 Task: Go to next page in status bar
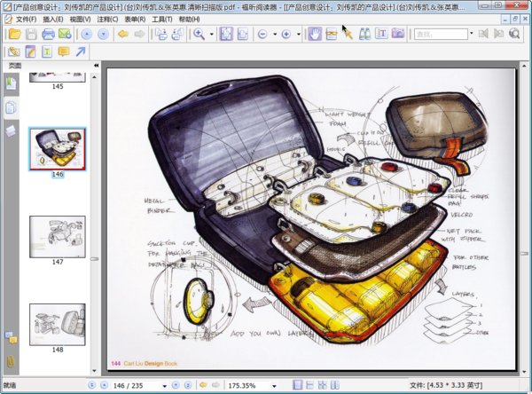point(175,386)
